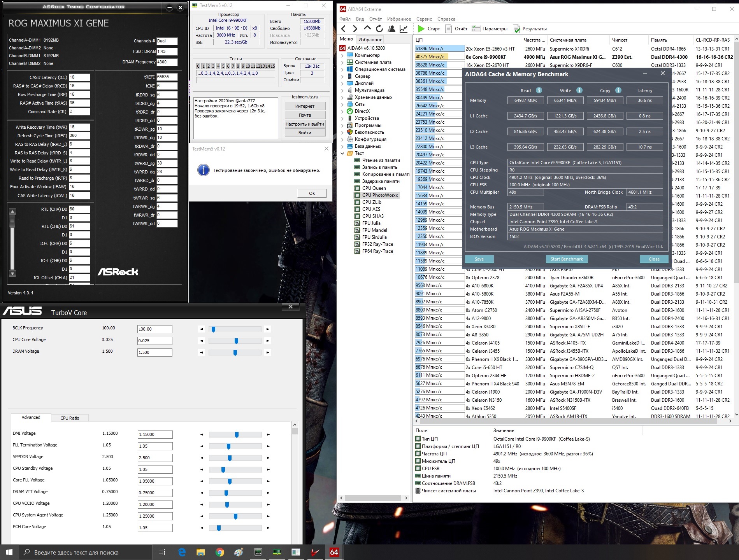739x560 pixels.
Task: Open Google Chrome from the taskbar
Action: coord(220,552)
